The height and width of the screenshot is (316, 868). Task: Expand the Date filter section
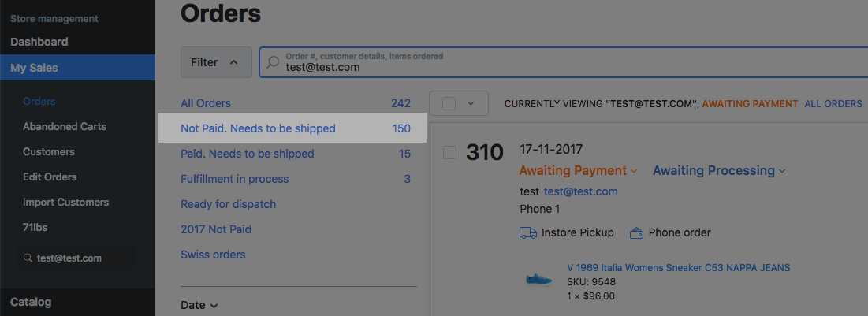pyautogui.click(x=199, y=305)
